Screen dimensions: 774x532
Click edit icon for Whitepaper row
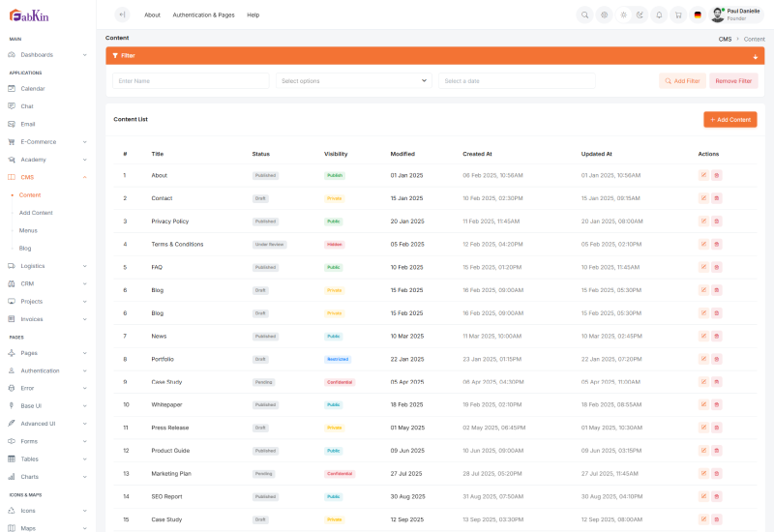tap(703, 404)
